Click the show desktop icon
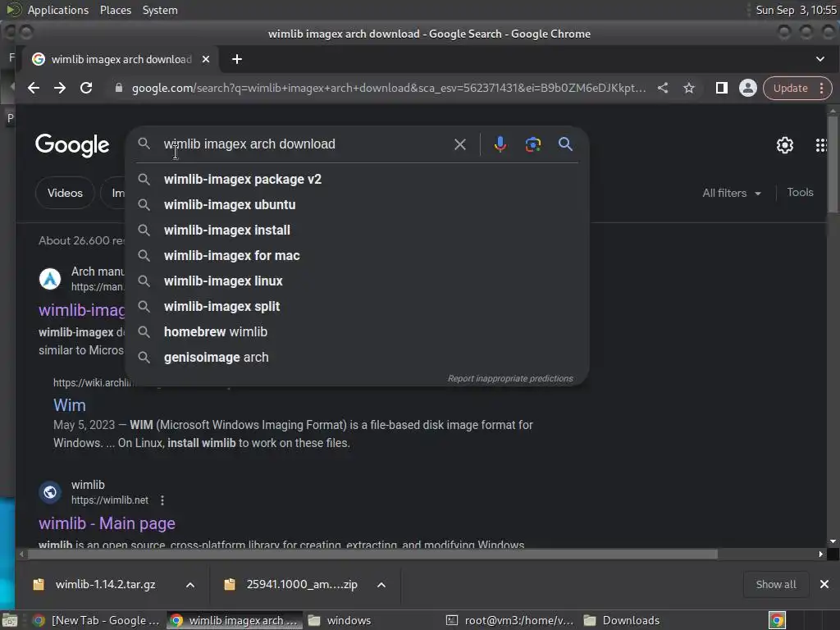Image resolution: width=840 pixels, height=630 pixels. click(10, 620)
